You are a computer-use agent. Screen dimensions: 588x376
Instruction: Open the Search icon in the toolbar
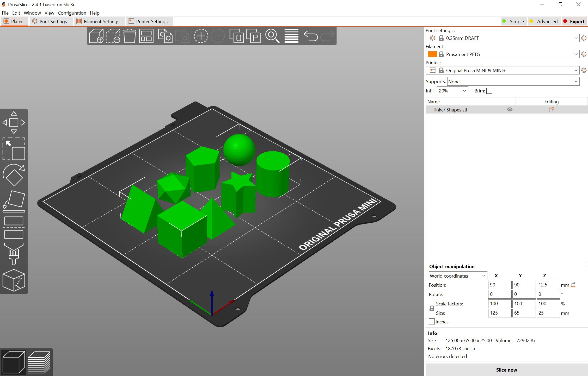[272, 36]
